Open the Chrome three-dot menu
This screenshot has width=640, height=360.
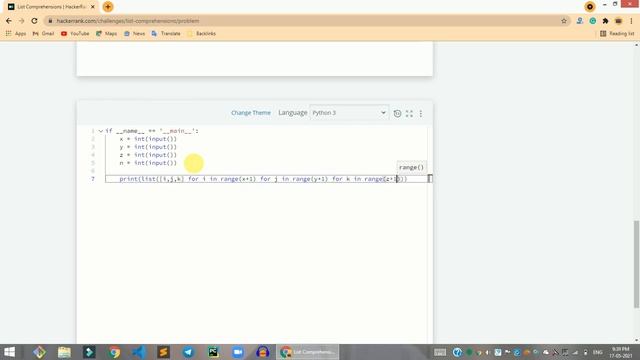pos(631,21)
